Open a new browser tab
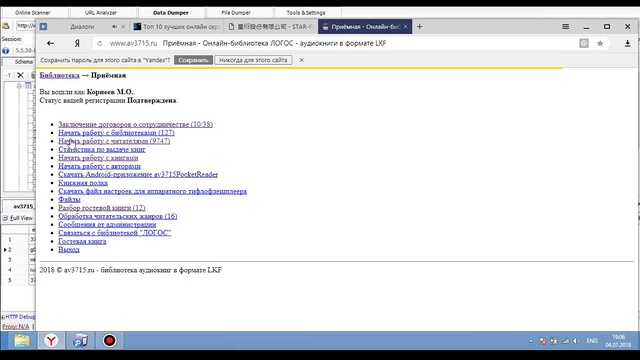The width and height of the screenshot is (640, 360). tap(420, 27)
